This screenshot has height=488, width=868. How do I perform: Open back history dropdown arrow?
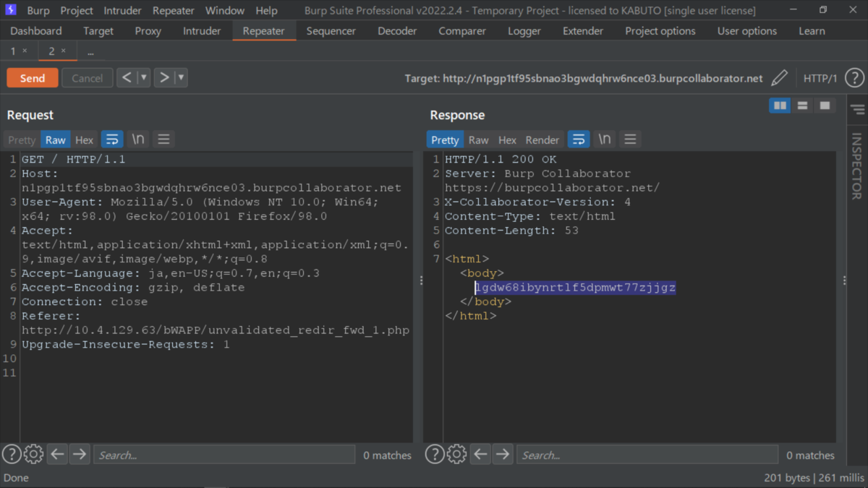pos(143,78)
